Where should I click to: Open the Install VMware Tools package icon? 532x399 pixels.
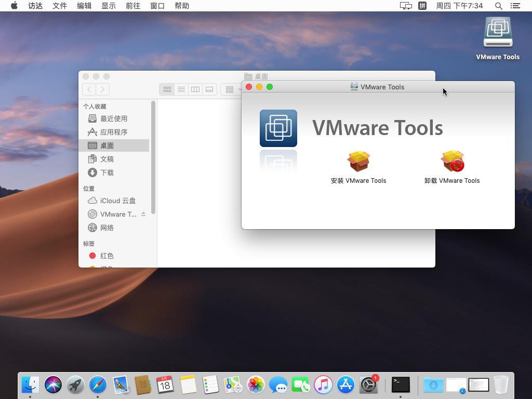[358, 161]
